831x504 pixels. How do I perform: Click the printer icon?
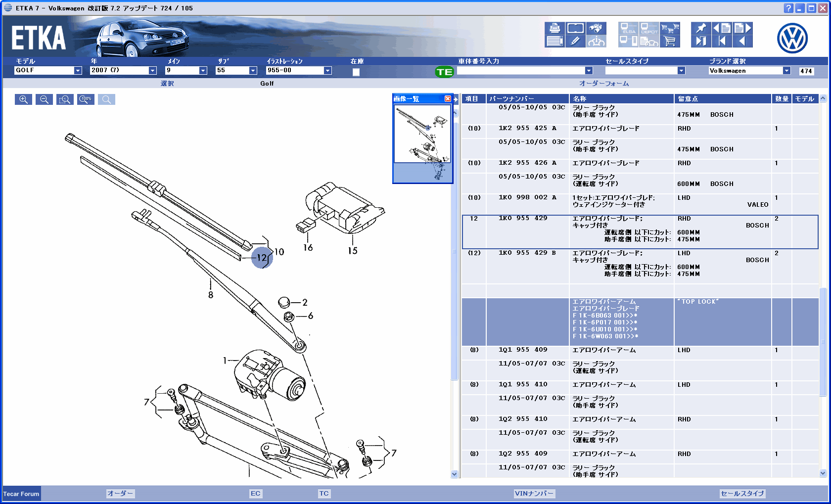click(555, 28)
